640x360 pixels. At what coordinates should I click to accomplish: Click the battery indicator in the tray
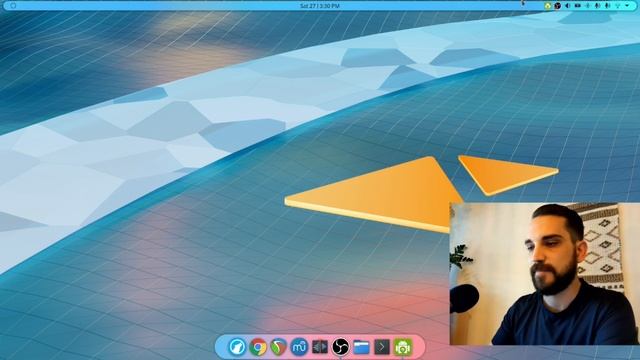pyautogui.click(x=578, y=6)
